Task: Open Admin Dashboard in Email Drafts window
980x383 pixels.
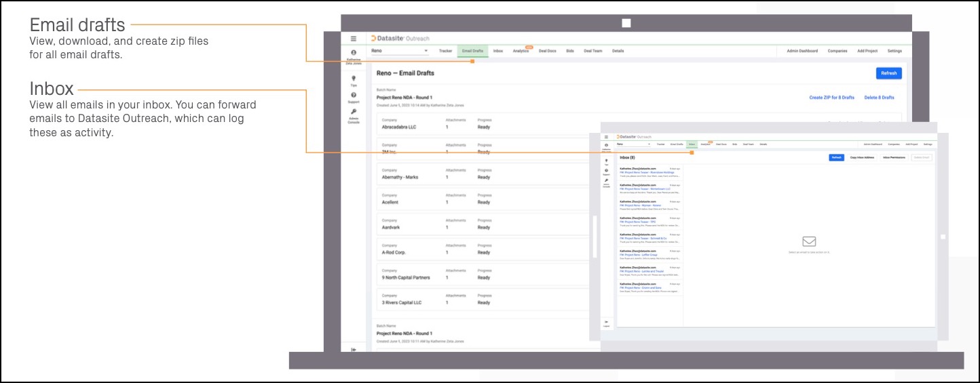Action: click(802, 51)
